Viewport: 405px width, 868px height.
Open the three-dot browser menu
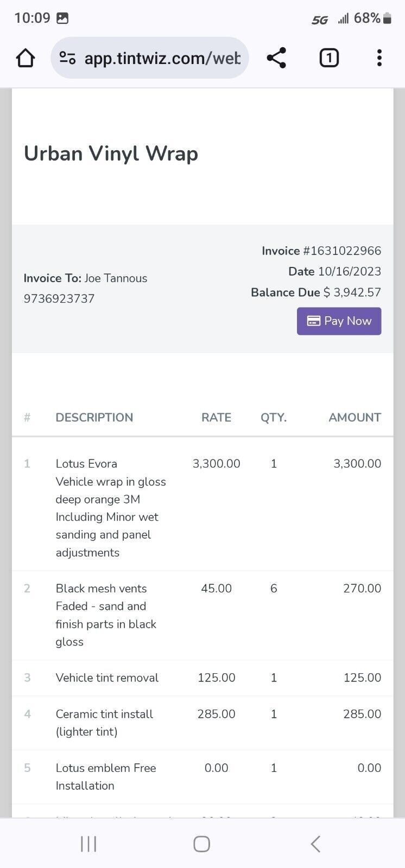tap(379, 58)
